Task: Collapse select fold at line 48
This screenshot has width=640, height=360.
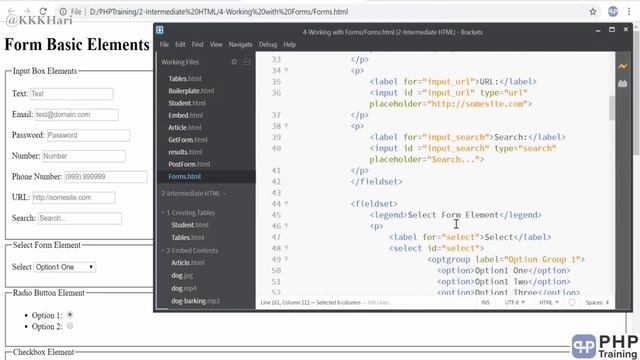Action: pos(286,248)
